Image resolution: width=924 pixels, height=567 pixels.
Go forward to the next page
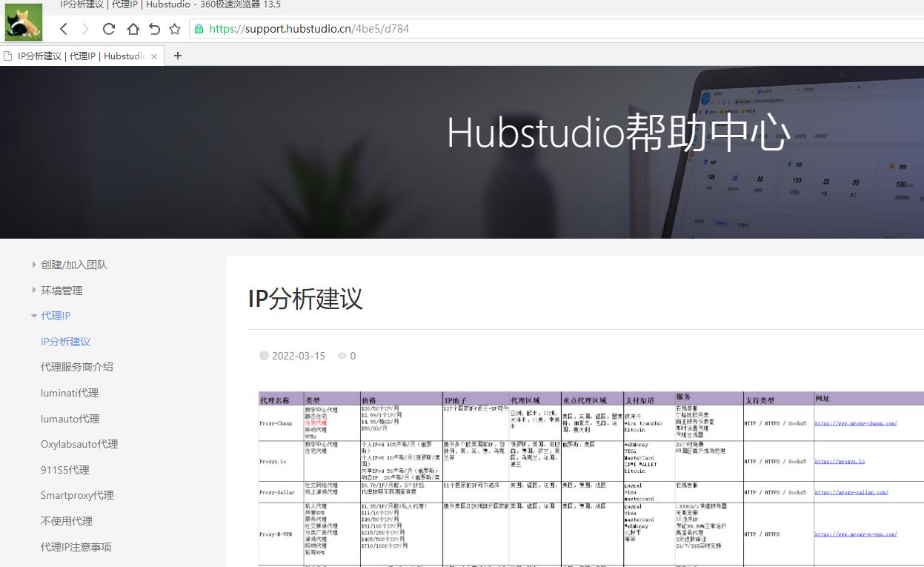pos(85,29)
